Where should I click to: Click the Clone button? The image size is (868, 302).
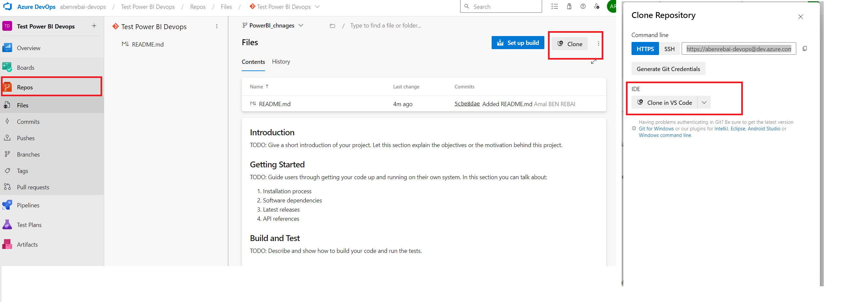point(570,44)
